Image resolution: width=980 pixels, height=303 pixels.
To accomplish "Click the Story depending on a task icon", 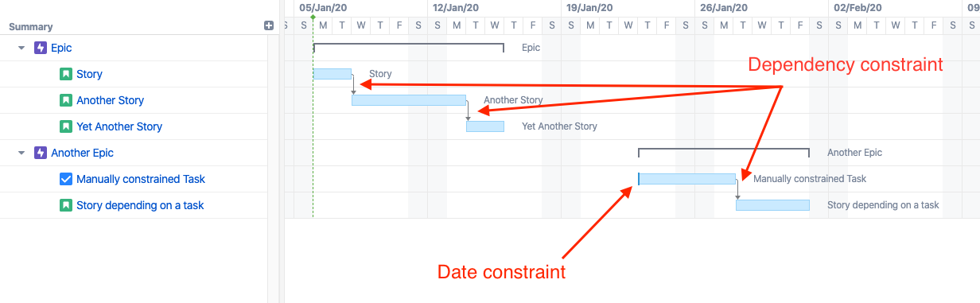I will coord(66,205).
